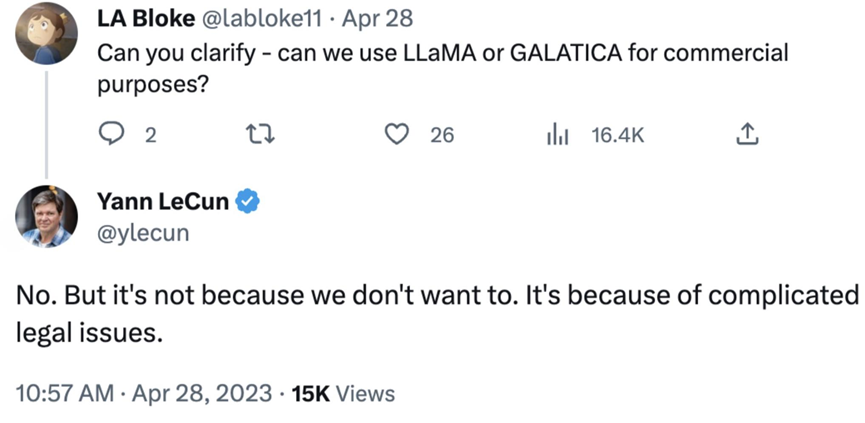Viewport: 865px width, 423px height.
Task: Open the @labloke11 handle link
Action: [x=262, y=19]
